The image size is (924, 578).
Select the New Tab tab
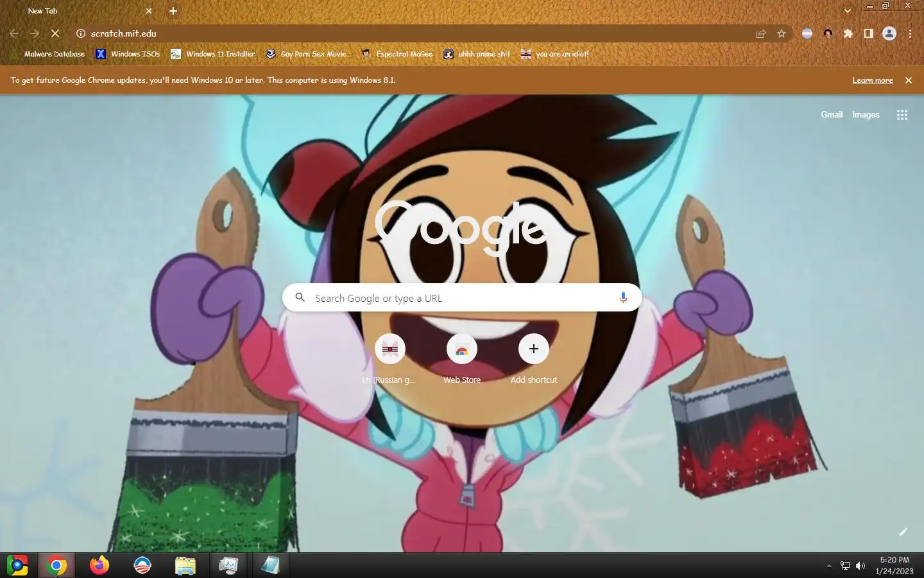[83, 11]
